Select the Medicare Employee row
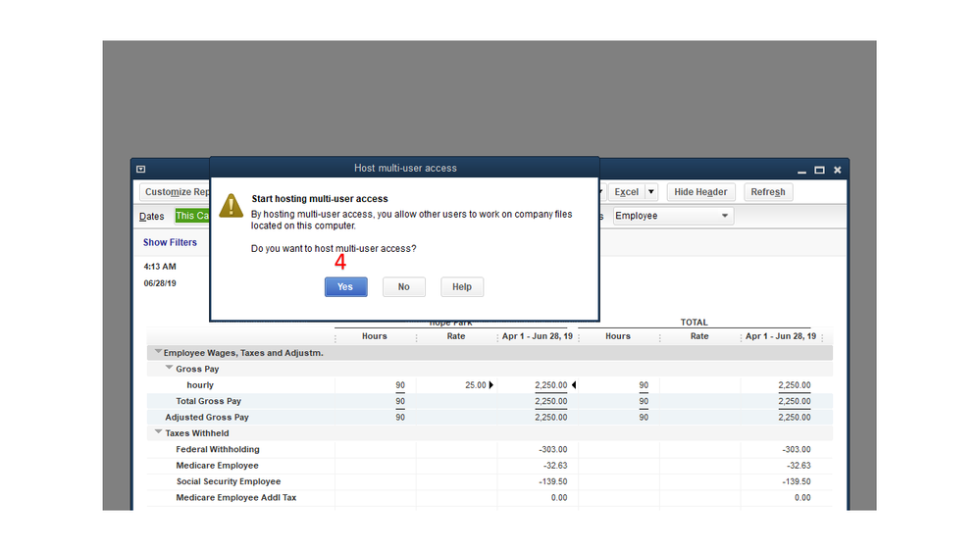This screenshot has height=551, width=980. coord(490,466)
